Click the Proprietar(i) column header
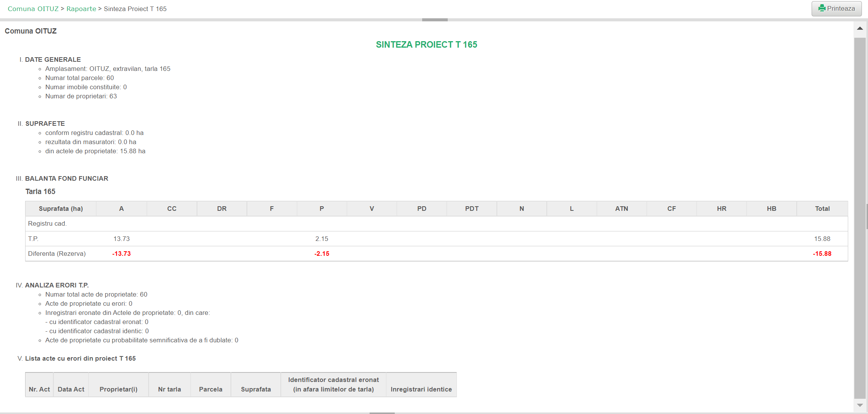868x414 pixels. tap(118, 389)
